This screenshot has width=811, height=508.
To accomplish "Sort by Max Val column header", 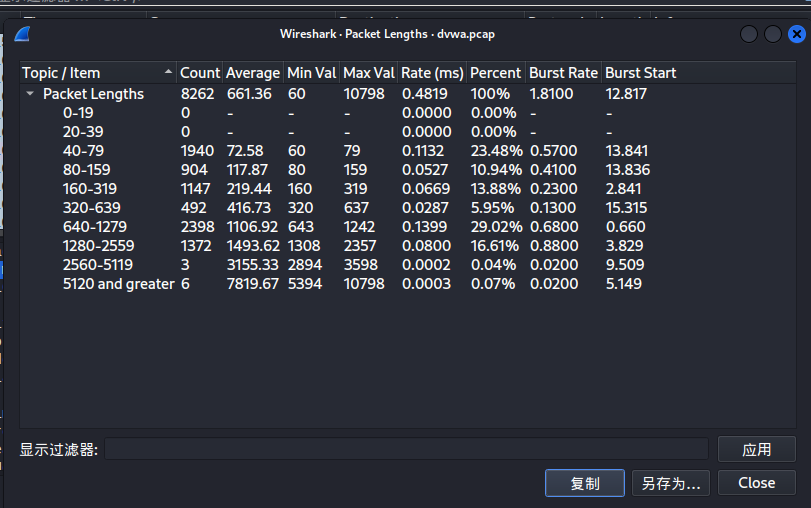I will click(x=369, y=73).
